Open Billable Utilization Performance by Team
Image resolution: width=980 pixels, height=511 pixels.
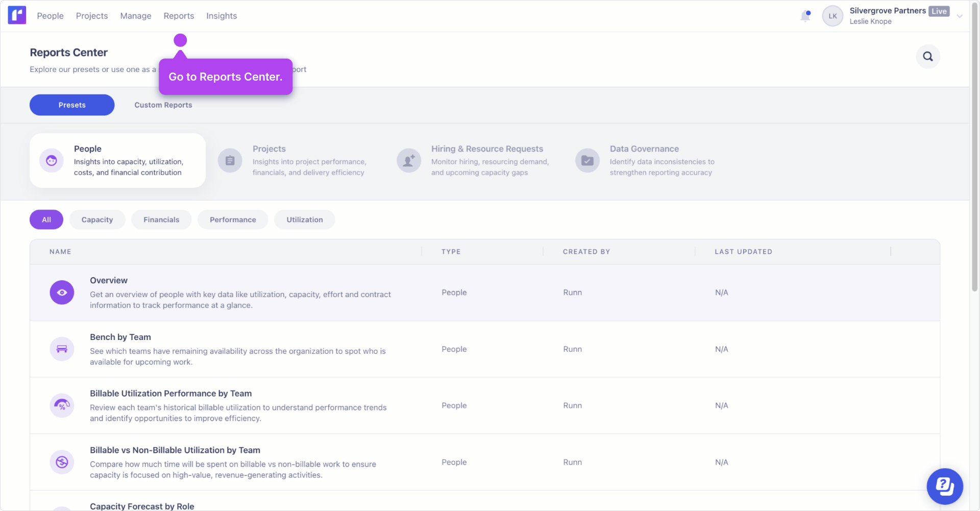coord(485,405)
